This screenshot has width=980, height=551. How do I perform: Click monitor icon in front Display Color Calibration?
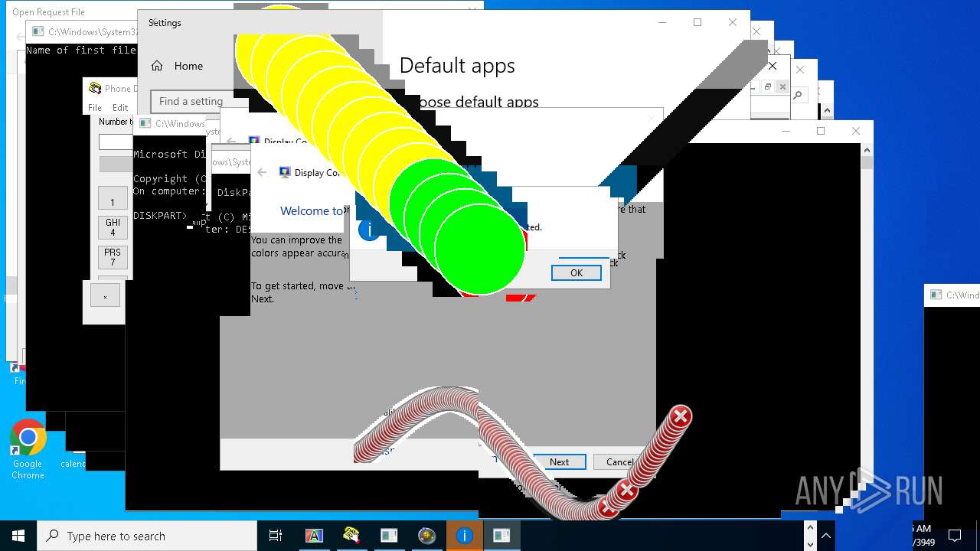tap(285, 172)
